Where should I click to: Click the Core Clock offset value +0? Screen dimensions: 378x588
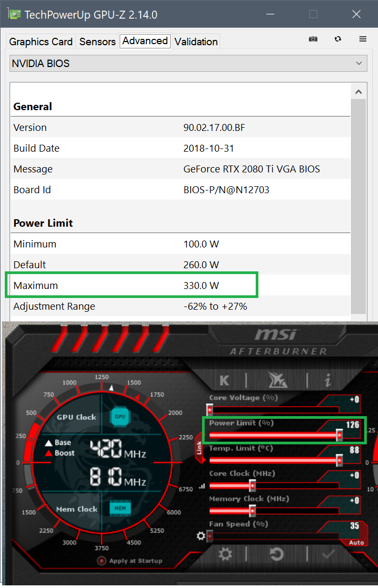355,475
